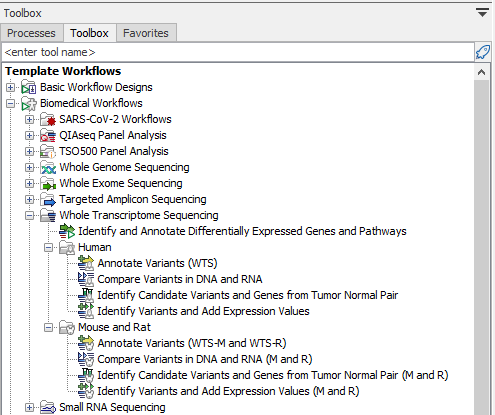Click the Add Expression Values (M and R) icon
Viewport: 495px width, 415px height.
click(x=86, y=391)
